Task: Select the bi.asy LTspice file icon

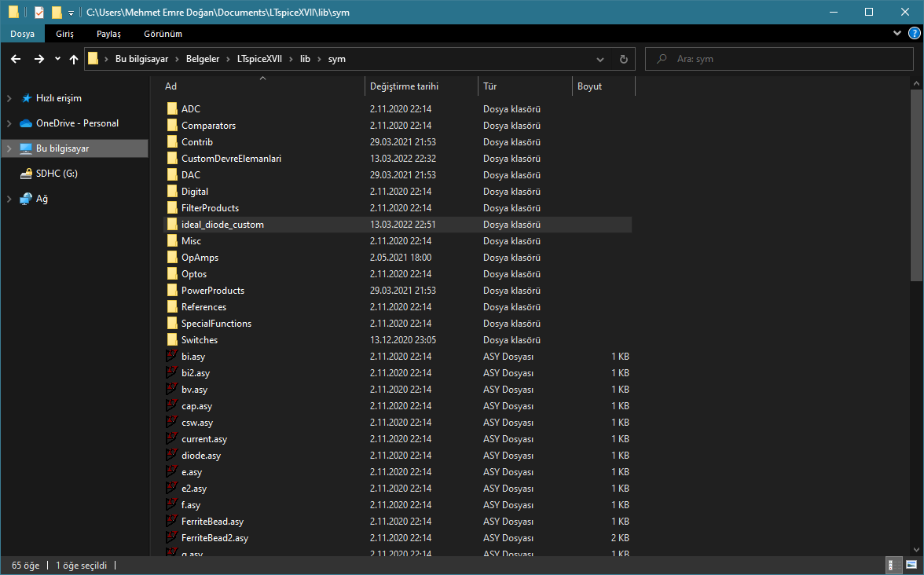Action: 171,356
